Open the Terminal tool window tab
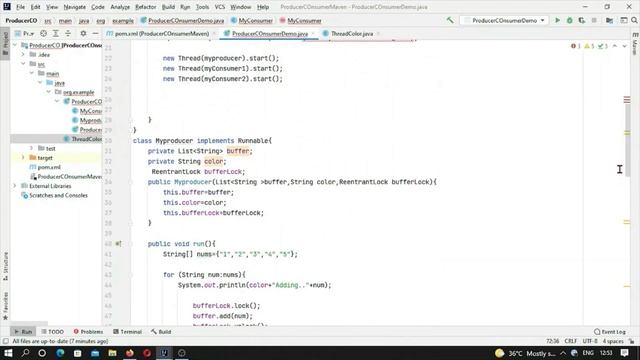The image size is (640, 360). click(127, 332)
